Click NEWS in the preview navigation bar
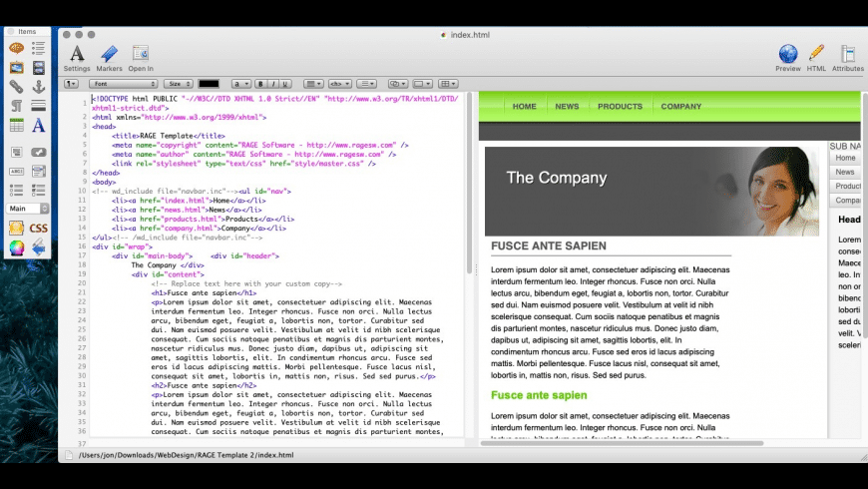The image size is (868, 489). point(567,107)
